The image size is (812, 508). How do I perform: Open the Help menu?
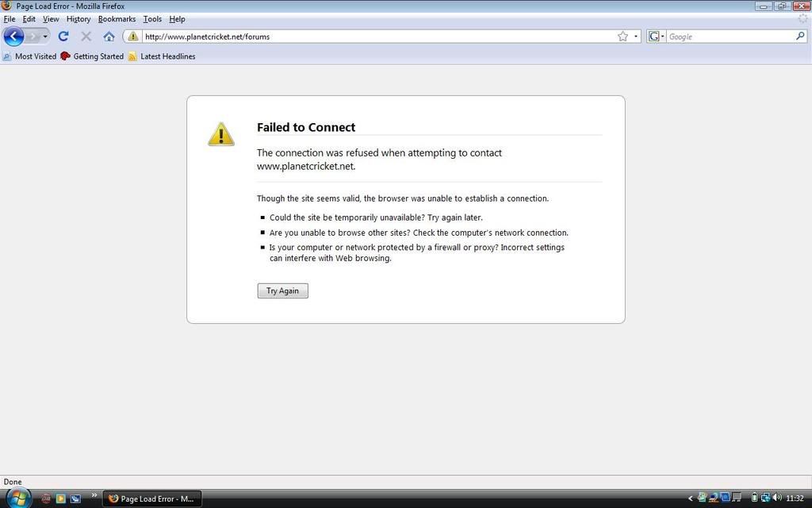[177, 19]
